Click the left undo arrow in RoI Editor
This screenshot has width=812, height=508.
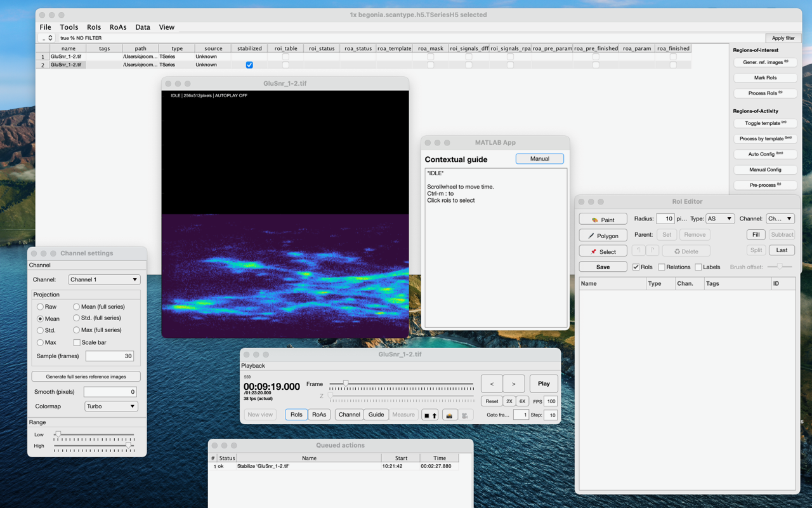click(638, 250)
